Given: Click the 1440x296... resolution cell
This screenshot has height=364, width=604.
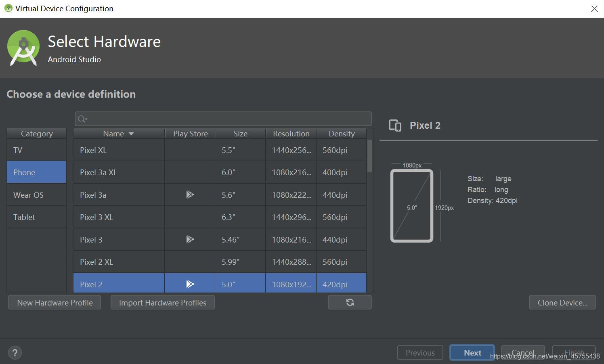Looking at the screenshot, I should pyautogui.click(x=292, y=217).
